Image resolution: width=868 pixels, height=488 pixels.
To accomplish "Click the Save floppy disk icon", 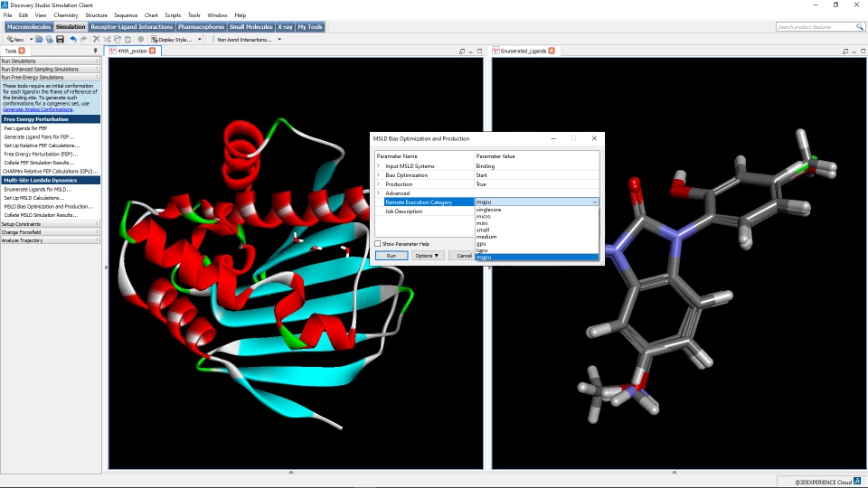I will pyautogui.click(x=61, y=39).
